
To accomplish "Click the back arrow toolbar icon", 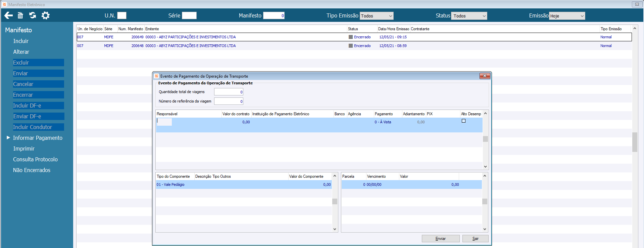I will click(8, 15).
